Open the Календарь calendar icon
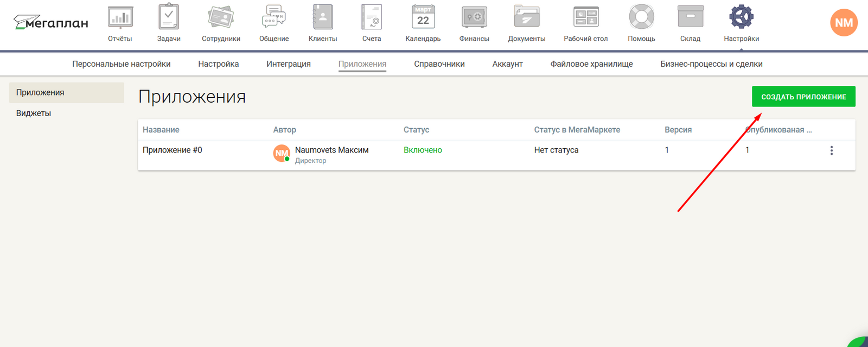The width and height of the screenshot is (868, 347). coord(423,18)
